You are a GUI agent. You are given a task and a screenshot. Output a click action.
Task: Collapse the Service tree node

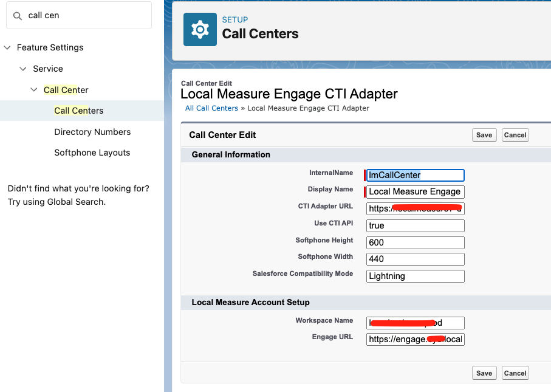pyautogui.click(x=23, y=69)
